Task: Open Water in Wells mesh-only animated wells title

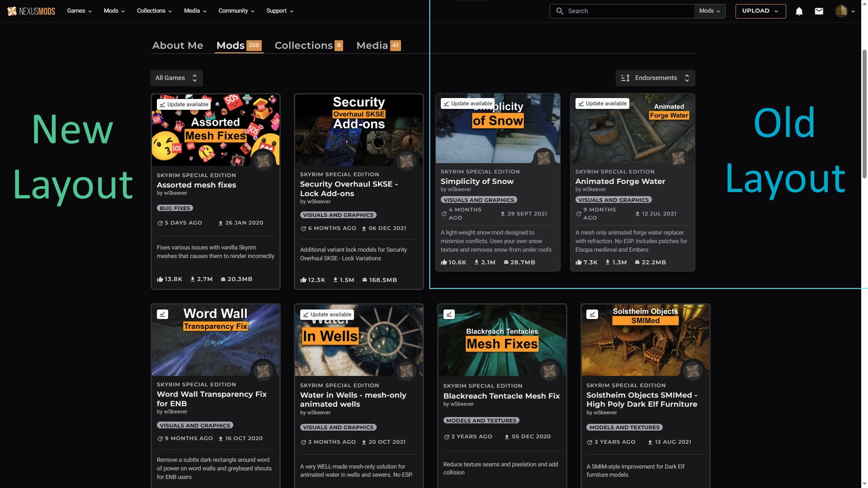Action: [x=353, y=399]
